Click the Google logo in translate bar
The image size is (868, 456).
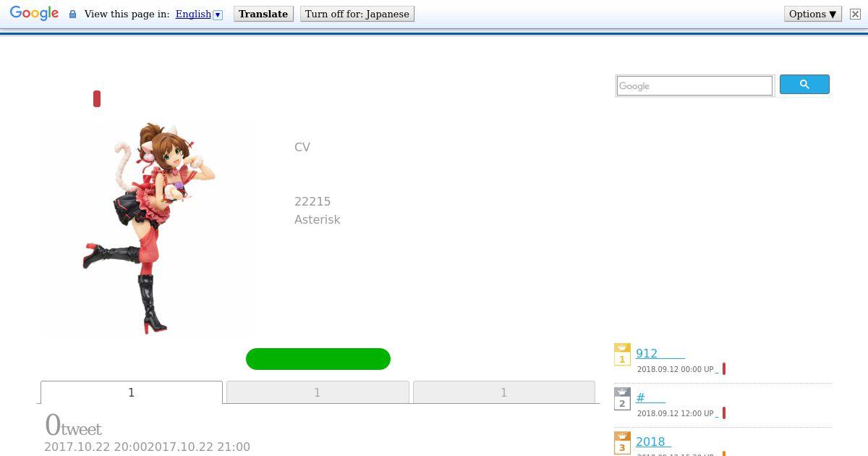coord(34,14)
